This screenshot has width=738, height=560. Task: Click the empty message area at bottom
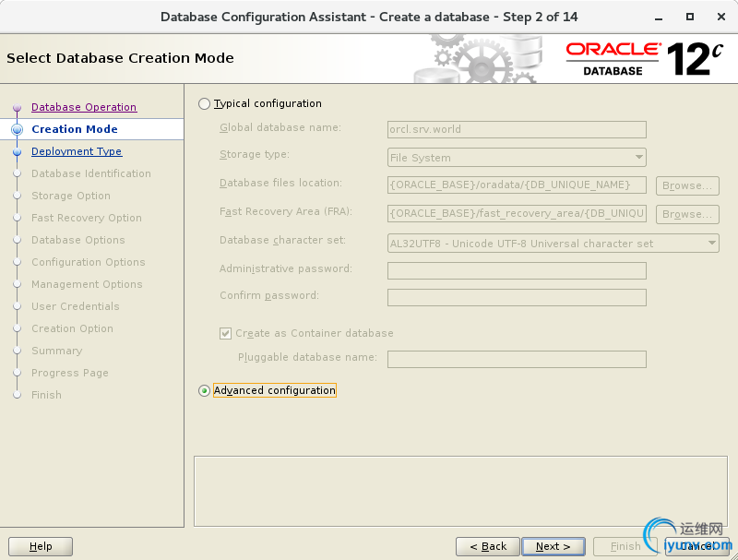[460, 491]
